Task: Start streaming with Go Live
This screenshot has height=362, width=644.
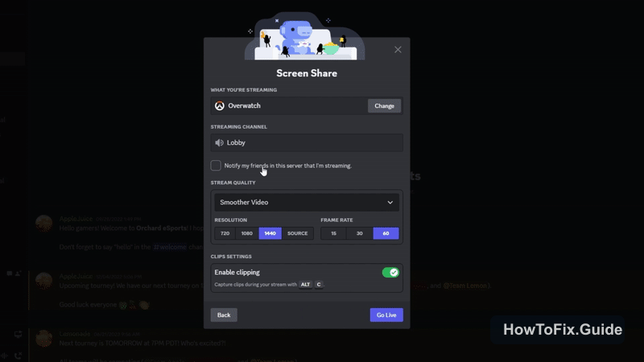Action: [x=386, y=315]
